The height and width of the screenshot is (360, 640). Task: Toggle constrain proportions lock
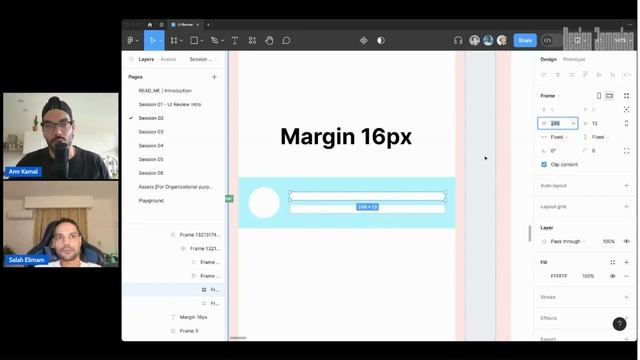tap(626, 123)
